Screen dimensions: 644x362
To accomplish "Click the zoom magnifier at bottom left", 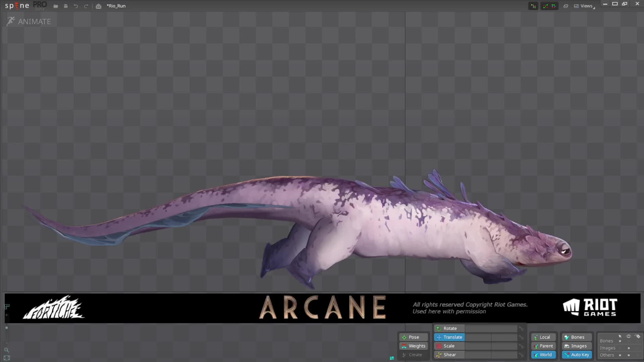I will [7, 350].
